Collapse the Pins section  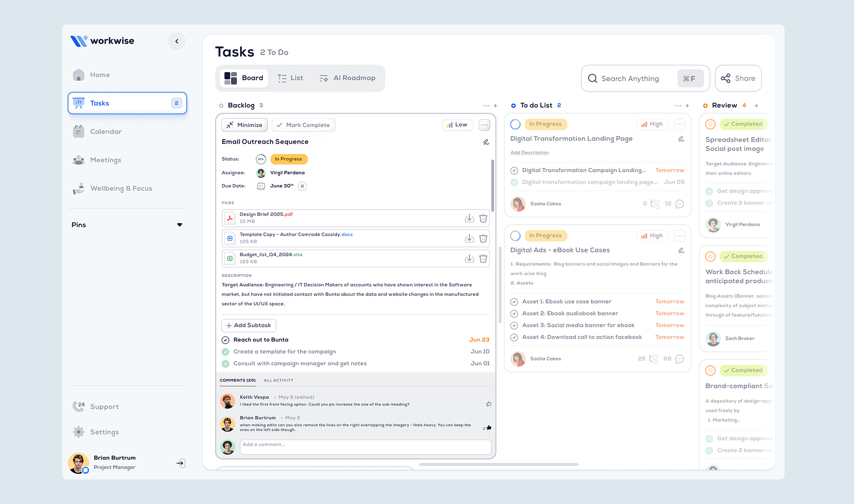[180, 225]
